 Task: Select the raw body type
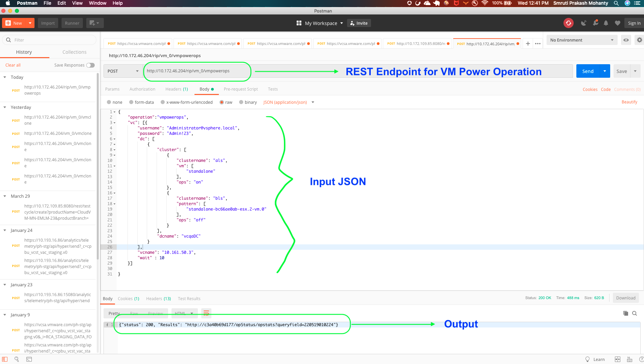point(222,102)
